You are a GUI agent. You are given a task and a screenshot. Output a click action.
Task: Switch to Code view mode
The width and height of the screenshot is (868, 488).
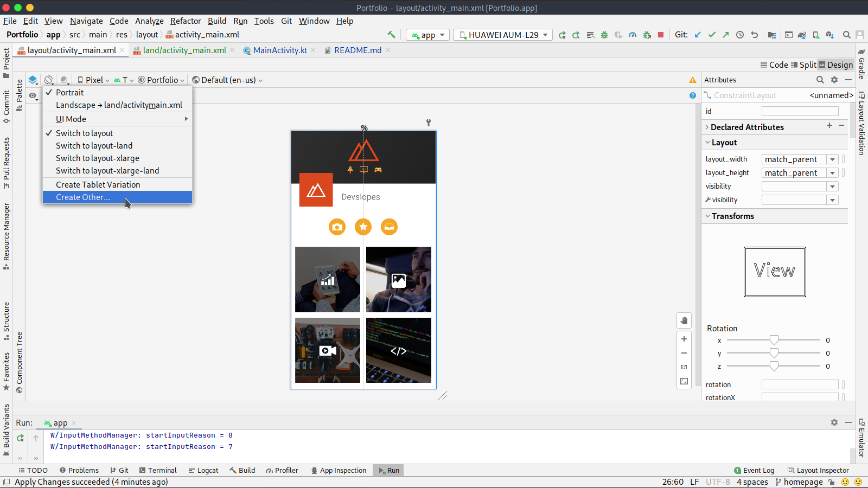[x=774, y=65]
